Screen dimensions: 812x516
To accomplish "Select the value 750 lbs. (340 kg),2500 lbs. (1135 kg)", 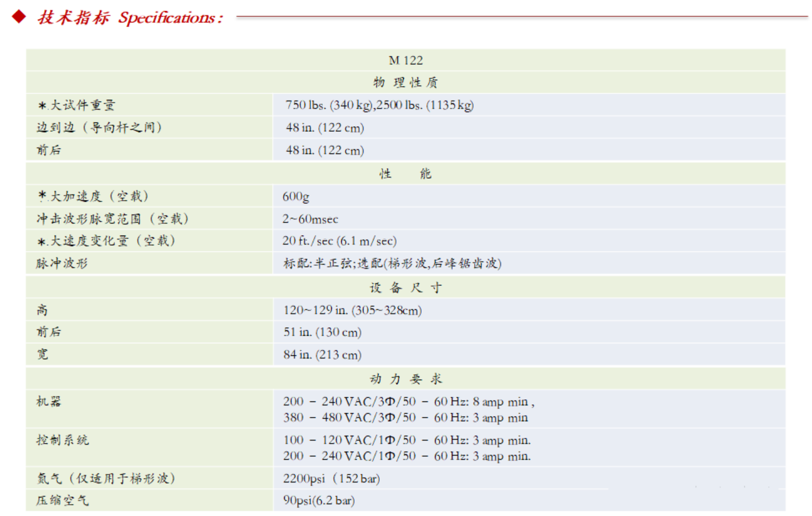I will pos(380,105).
